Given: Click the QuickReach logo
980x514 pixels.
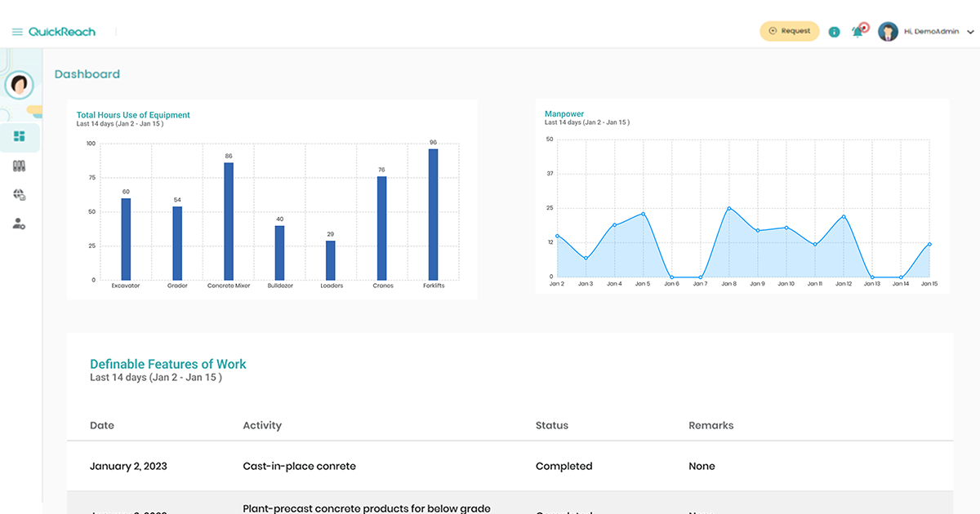Looking at the screenshot, I should (61, 30).
